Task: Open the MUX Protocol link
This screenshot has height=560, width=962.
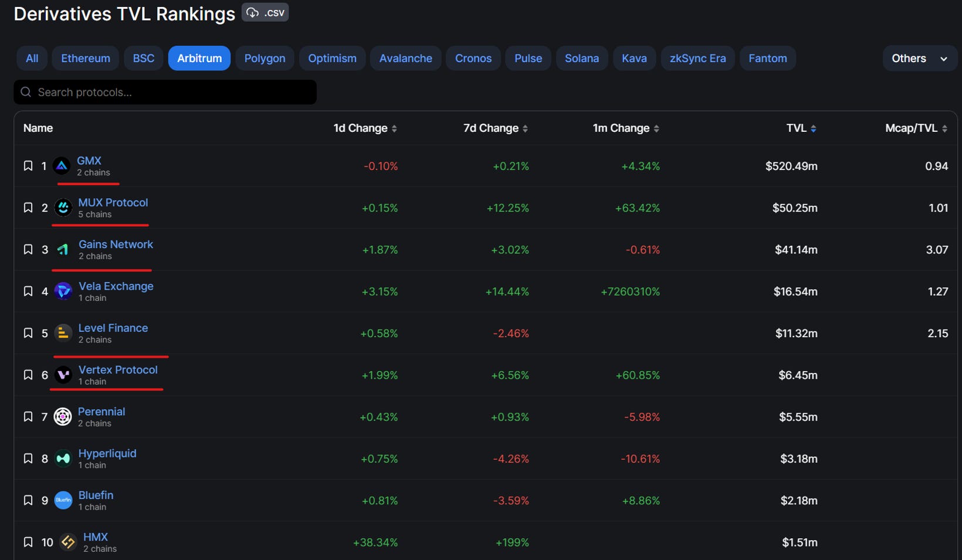Action: coord(113,202)
